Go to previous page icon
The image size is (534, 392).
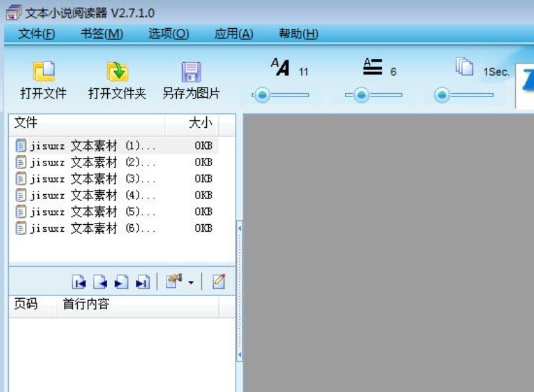pos(100,282)
